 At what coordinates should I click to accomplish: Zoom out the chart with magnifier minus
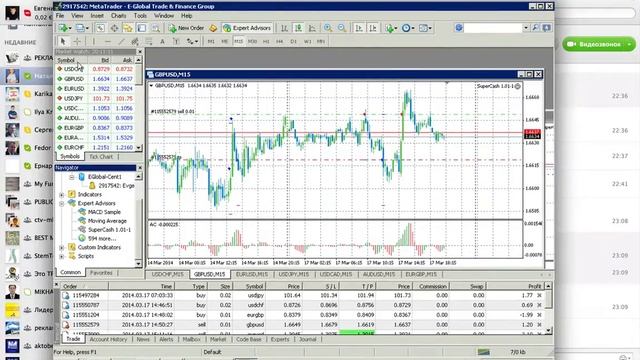tap(342, 28)
